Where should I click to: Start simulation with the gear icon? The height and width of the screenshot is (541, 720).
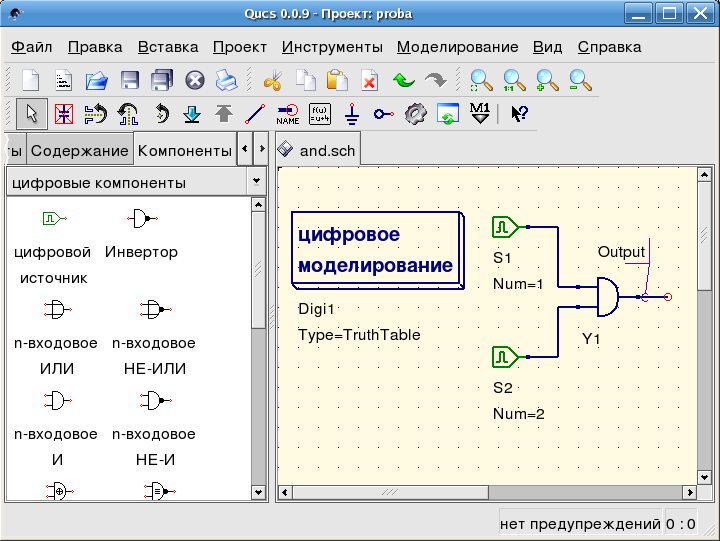coord(415,113)
